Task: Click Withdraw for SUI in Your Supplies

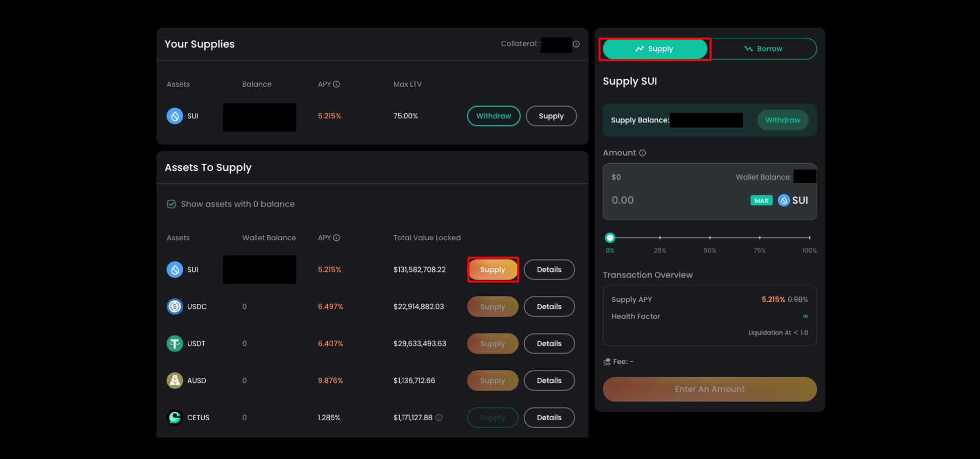Action: [494, 116]
